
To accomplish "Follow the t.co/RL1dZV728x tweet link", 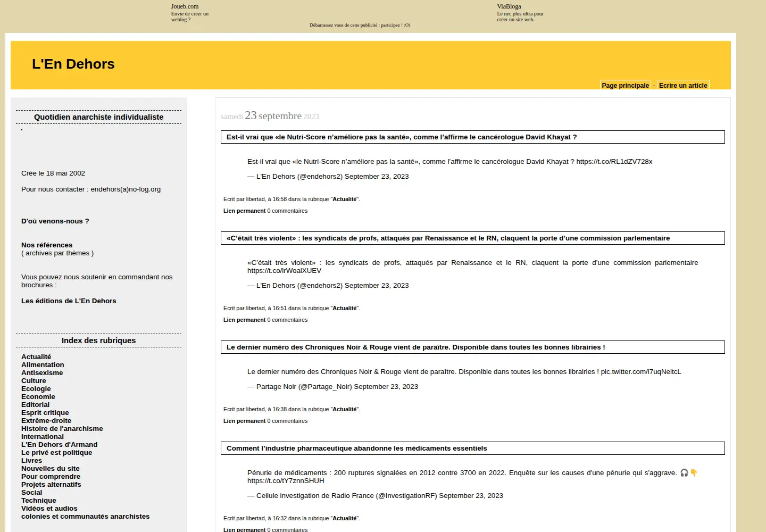I will (x=614, y=162).
